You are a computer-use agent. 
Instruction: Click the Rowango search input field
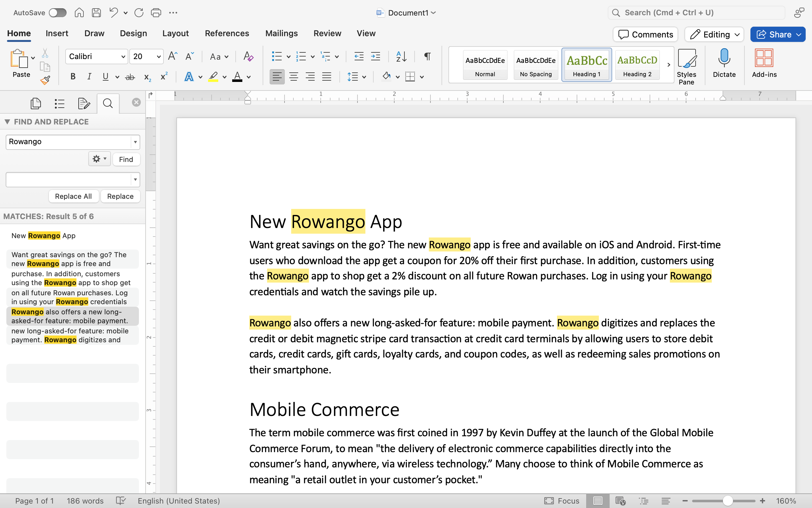tap(69, 142)
